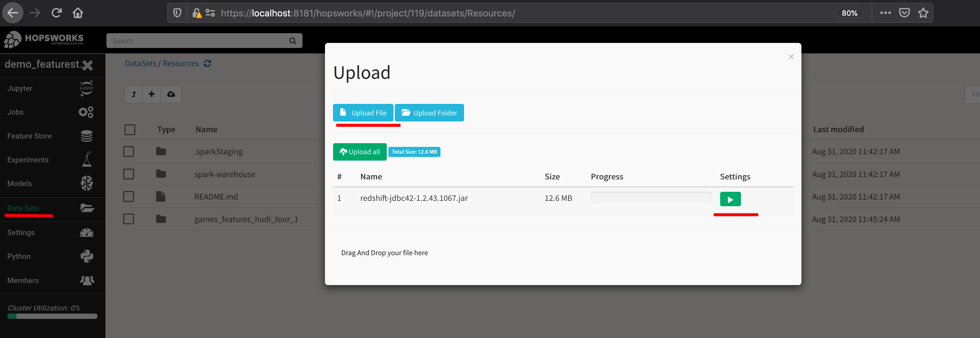Screen dimensions: 980x338
Task: Click the browser forward arrow
Action: coord(35,13)
